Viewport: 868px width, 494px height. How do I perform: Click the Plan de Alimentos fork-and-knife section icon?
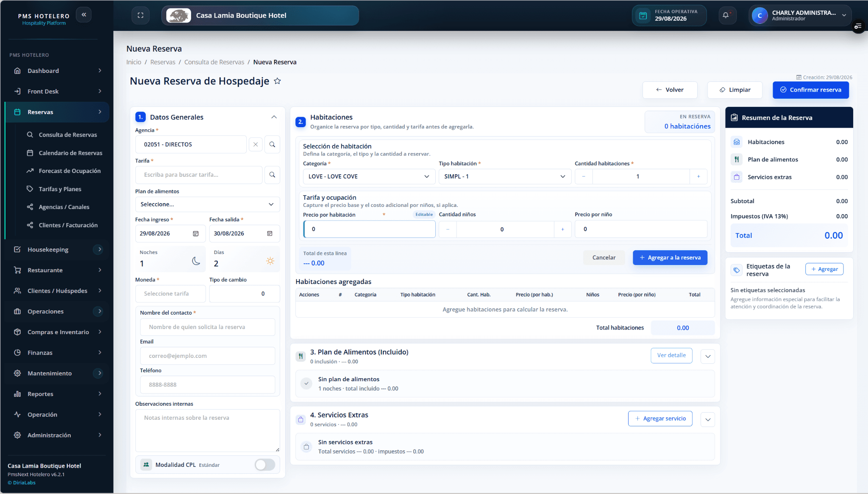coord(300,356)
